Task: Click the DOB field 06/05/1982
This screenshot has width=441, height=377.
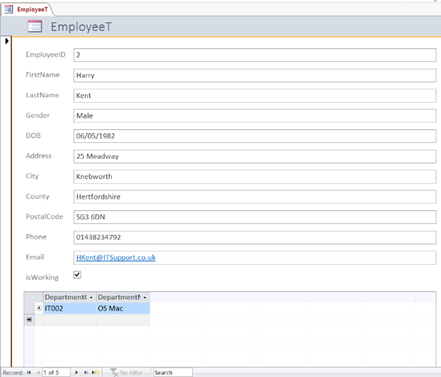Action: (x=255, y=136)
